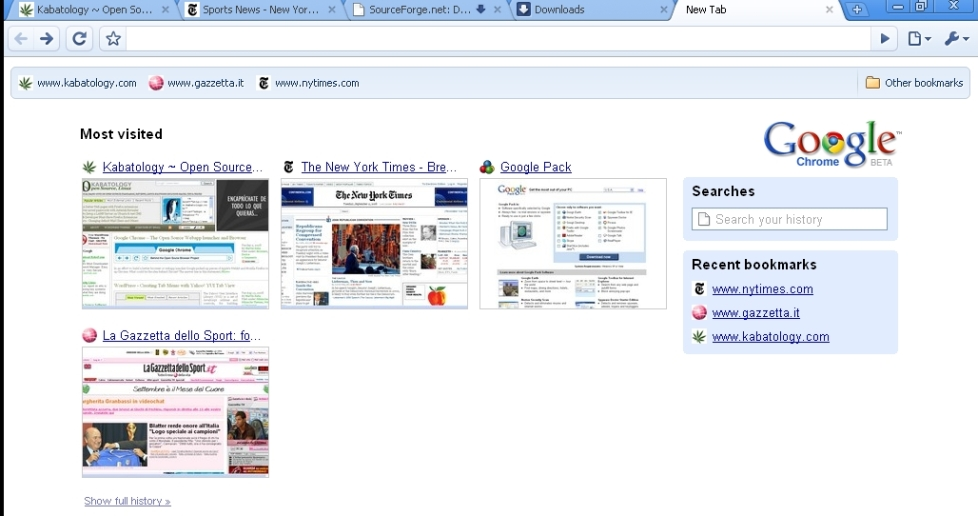Click the download arrow icon on SourceForge tab
This screenshot has height=516, width=978.
480,9
